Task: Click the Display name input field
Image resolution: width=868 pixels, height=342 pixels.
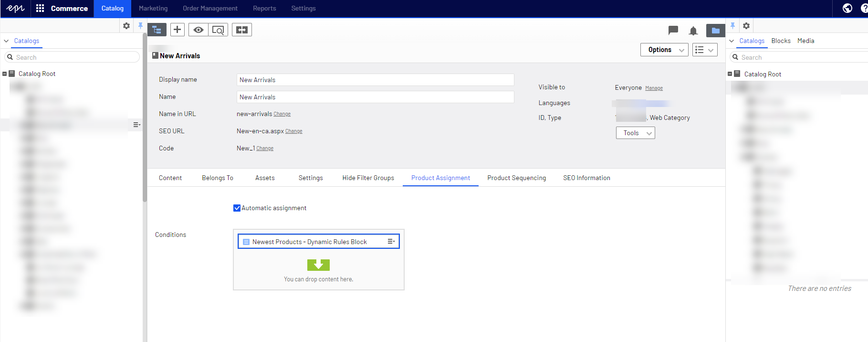Action: [x=375, y=80]
